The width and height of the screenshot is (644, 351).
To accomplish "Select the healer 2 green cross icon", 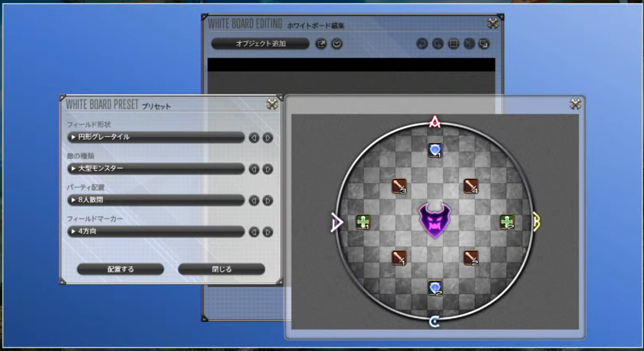I will (507, 222).
